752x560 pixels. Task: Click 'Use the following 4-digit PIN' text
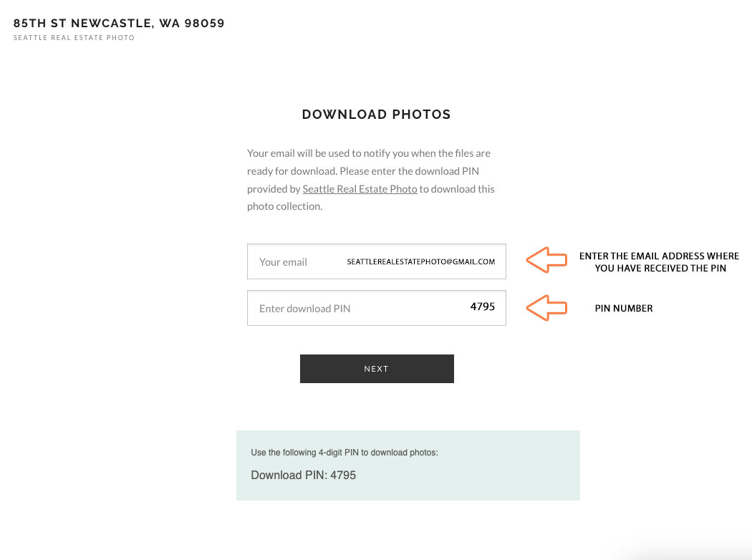coord(344,453)
